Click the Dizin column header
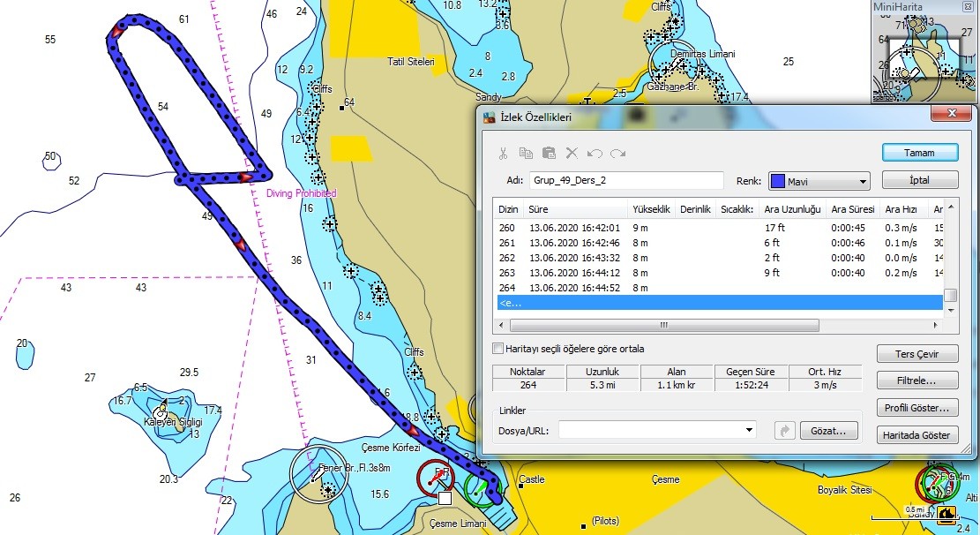980x535 pixels. 508,209
